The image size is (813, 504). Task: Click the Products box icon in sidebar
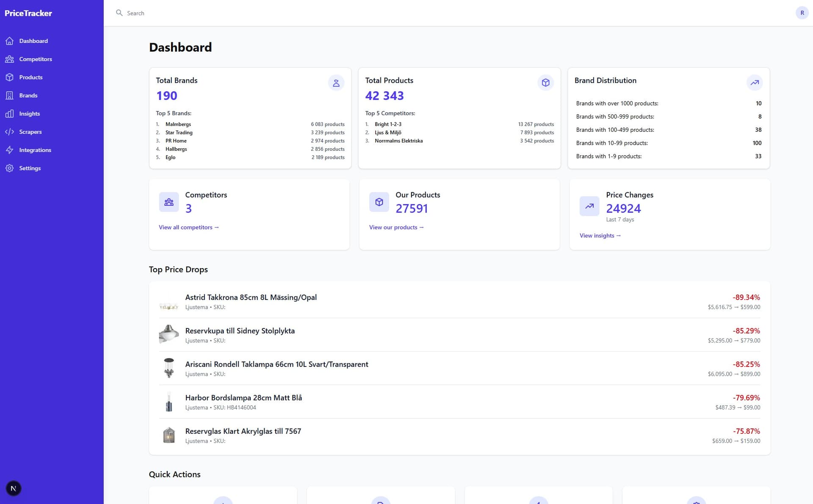(9, 78)
